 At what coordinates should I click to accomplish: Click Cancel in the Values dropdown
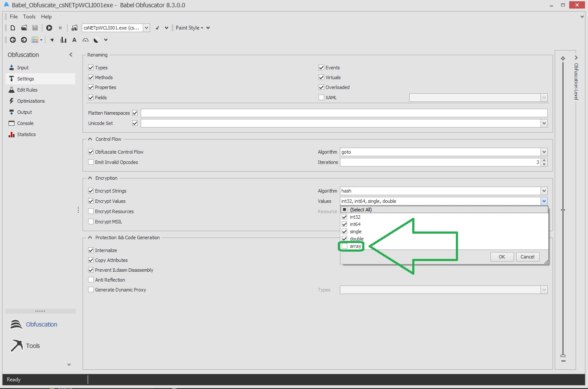(527, 257)
